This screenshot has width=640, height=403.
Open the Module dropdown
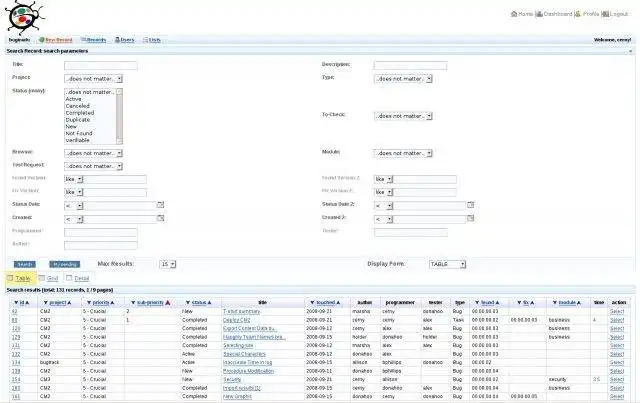click(403, 153)
